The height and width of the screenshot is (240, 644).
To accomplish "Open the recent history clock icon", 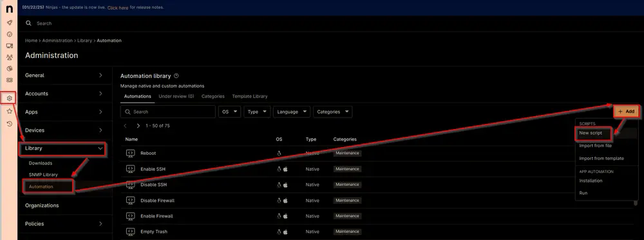I will tap(10, 123).
